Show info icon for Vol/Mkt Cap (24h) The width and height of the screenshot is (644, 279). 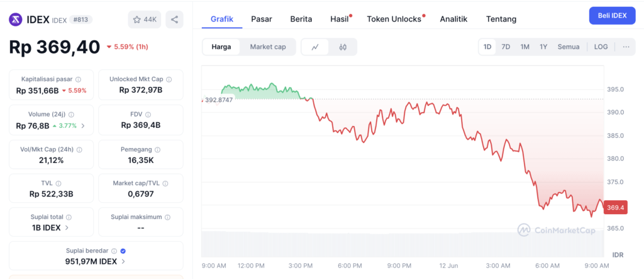tap(79, 150)
